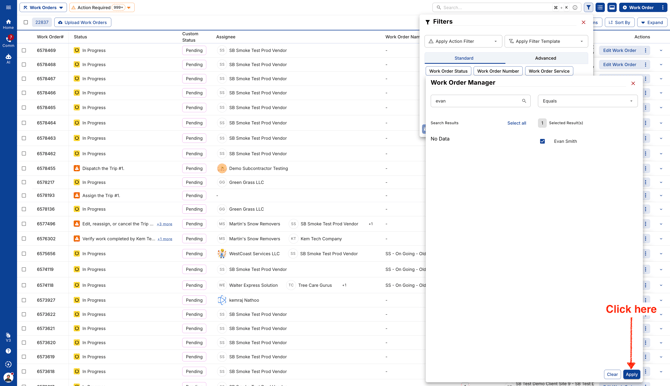The height and width of the screenshot is (386, 670).
Task: Uncheck the Evan Smith selected result
Action: click(542, 141)
